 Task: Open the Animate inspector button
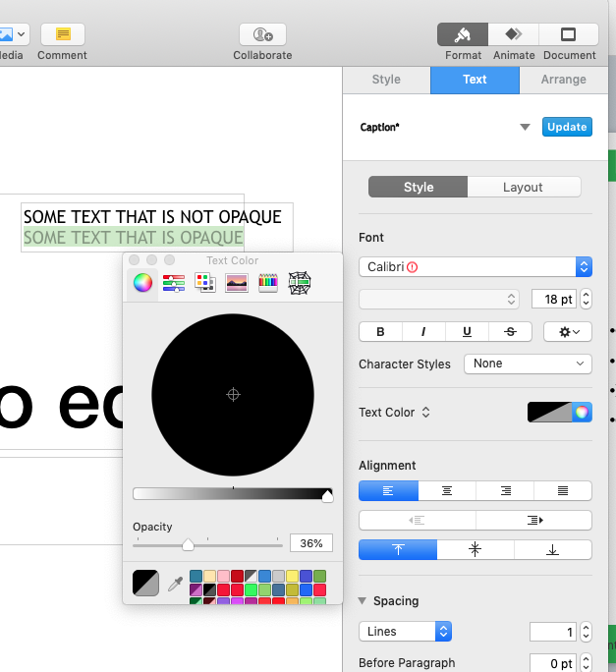(513, 34)
